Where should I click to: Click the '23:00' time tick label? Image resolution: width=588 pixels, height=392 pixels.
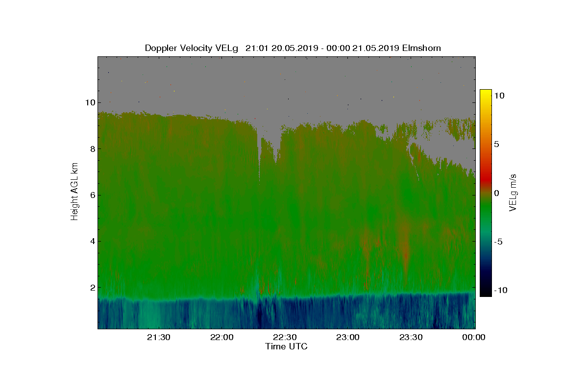[x=348, y=337]
